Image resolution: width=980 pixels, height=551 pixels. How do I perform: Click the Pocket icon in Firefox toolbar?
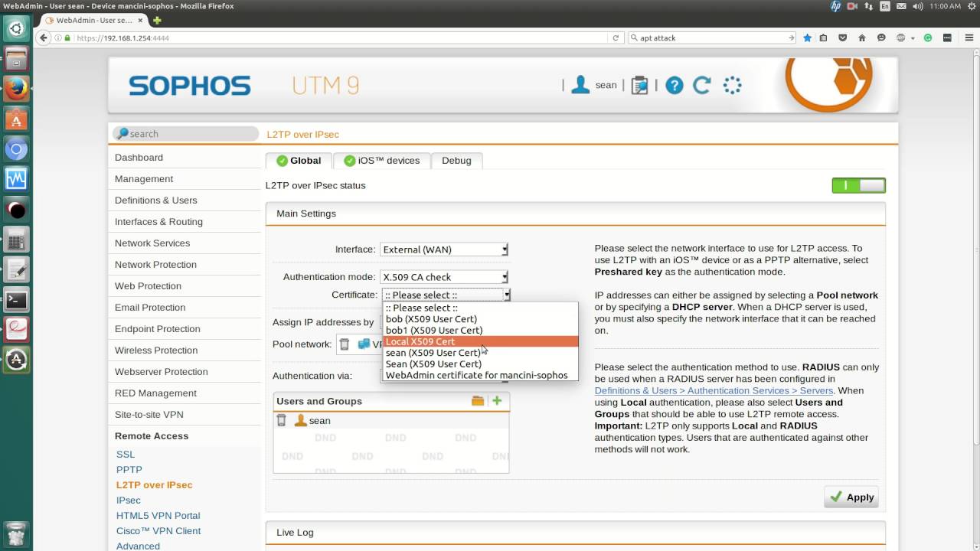(x=843, y=37)
